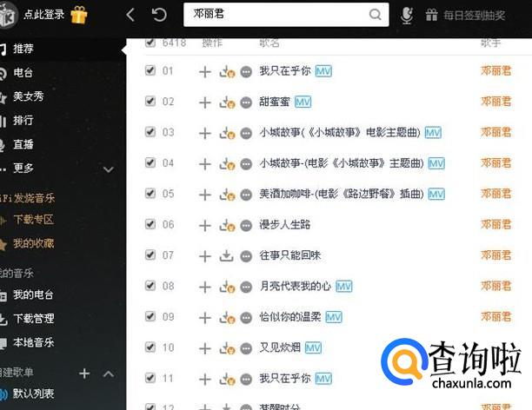Viewport: 532px width, 410px height.
Task: Open MV for 又见炊烟
Action: coord(313,348)
